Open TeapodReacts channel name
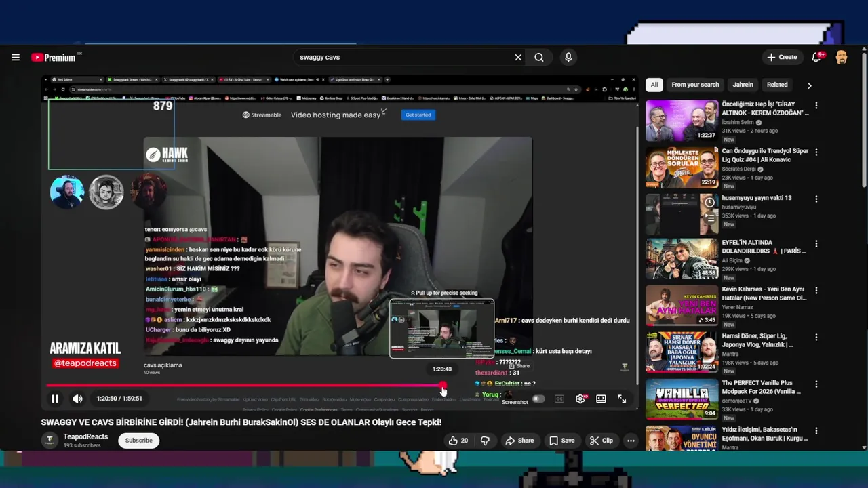 point(85,436)
